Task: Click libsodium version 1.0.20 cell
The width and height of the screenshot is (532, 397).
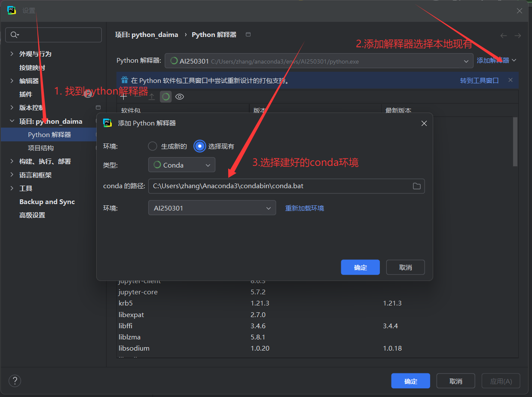Action: coord(260,348)
